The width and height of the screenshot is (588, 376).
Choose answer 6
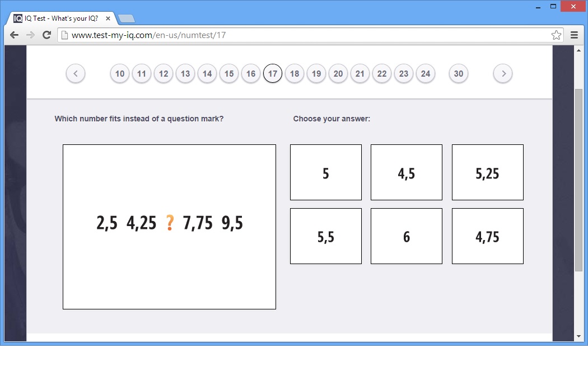pos(407,236)
